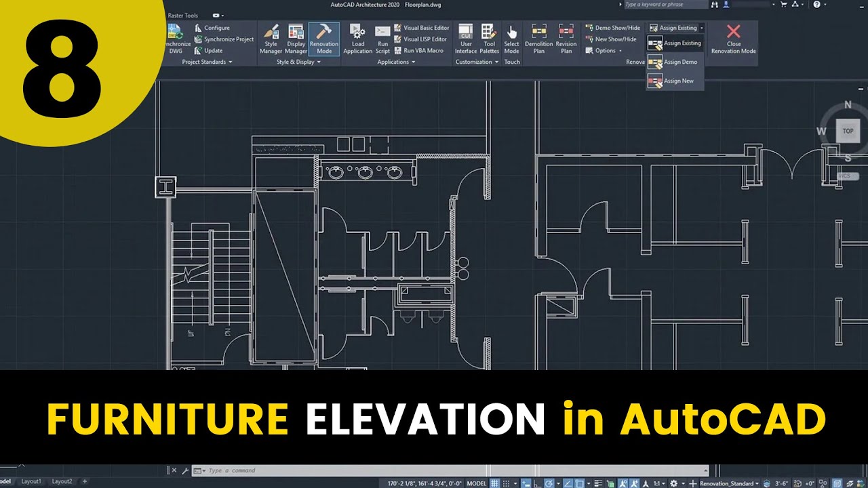This screenshot has width=868, height=488.
Task: Click the ViewCube TOP face
Action: click(x=848, y=131)
